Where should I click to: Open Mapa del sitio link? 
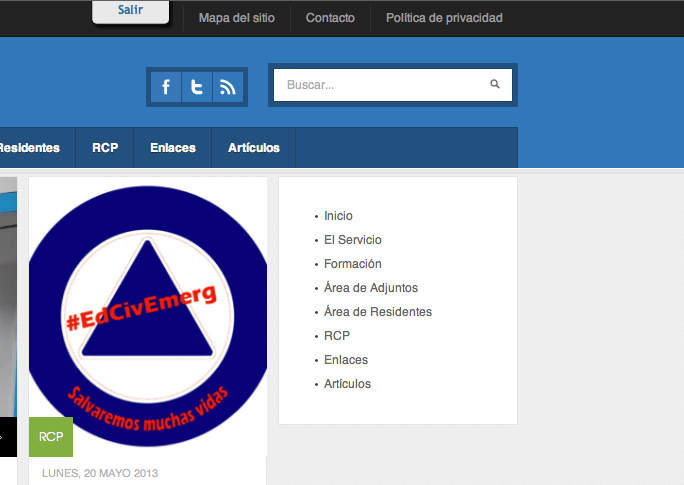point(237,18)
